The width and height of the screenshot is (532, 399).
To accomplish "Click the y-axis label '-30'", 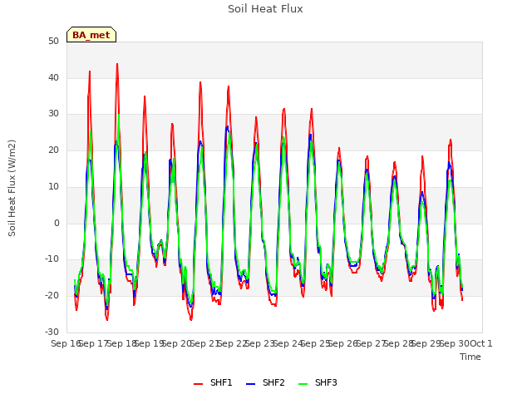I will [52, 332].
